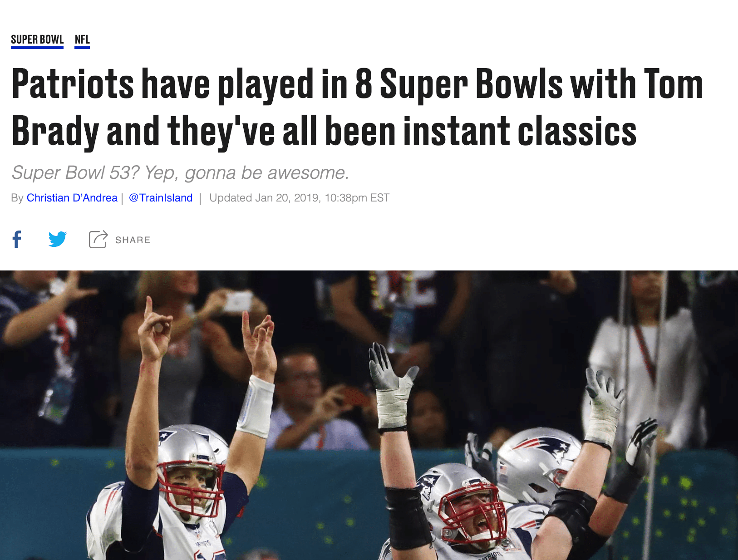
Task: Open the hero photo of celebrating players
Action: pyautogui.click(x=369, y=415)
